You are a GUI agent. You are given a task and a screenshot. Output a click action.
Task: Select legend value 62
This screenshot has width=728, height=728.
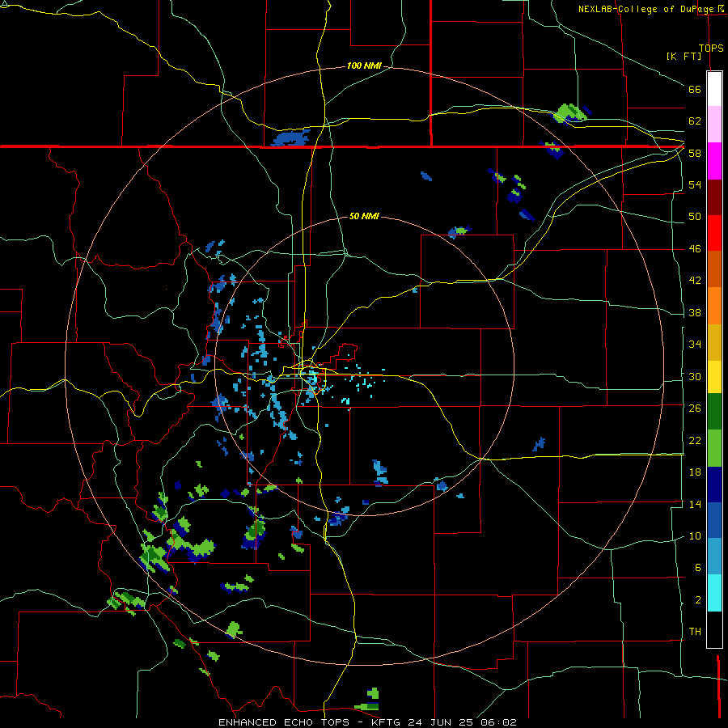(695, 121)
